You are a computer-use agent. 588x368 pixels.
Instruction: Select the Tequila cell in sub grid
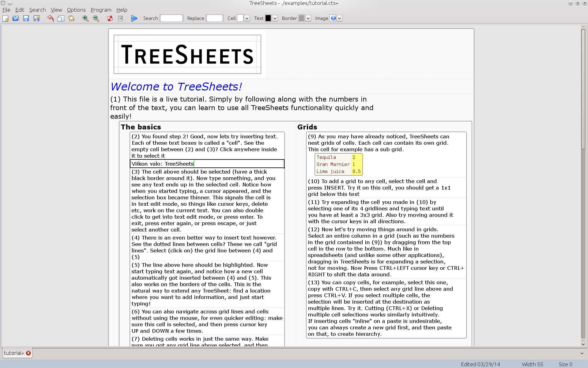click(x=333, y=157)
